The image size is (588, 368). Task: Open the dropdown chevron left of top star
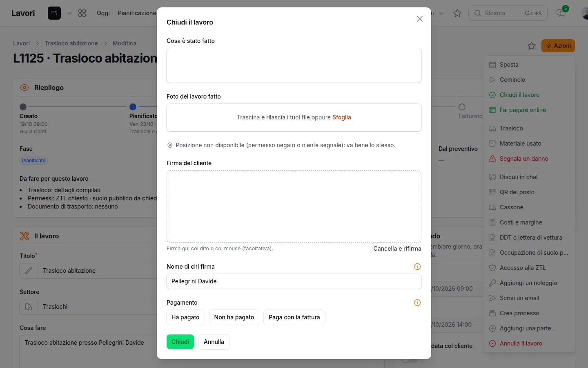441,13
